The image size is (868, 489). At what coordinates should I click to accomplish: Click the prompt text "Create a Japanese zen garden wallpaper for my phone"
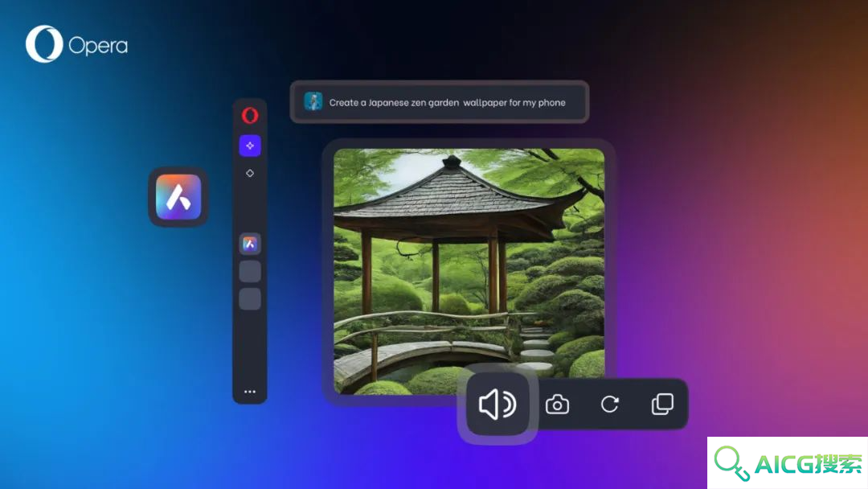tap(448, 102)
